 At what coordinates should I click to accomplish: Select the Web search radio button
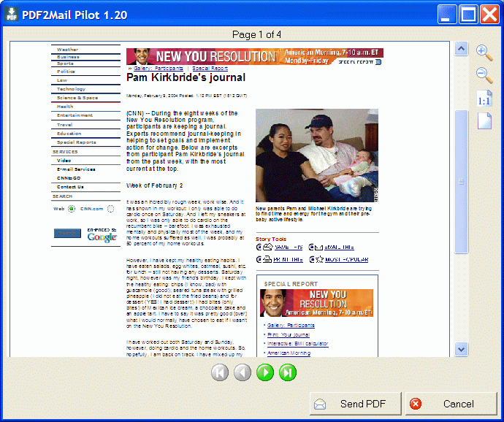(x=72, y=209)
